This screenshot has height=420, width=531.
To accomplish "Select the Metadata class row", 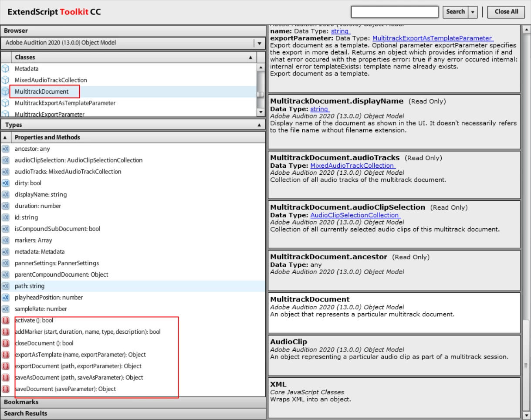I will coord(129,69).
